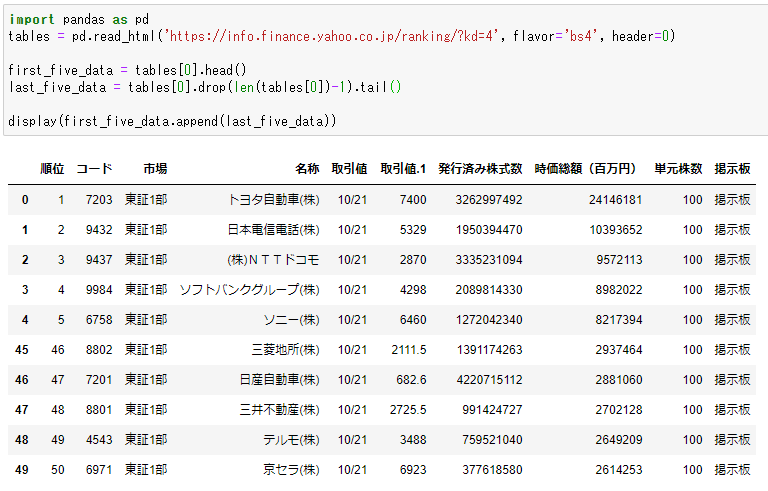This screenshot has width=768, height=491.
Task: Click the 取引値 column header
Action: coord(349,169)
